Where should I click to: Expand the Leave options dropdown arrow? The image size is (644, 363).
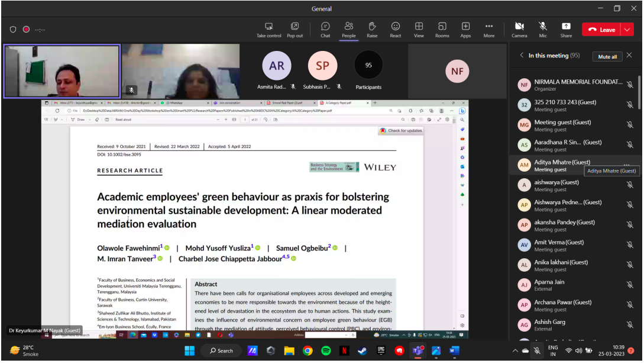point(627,30)
